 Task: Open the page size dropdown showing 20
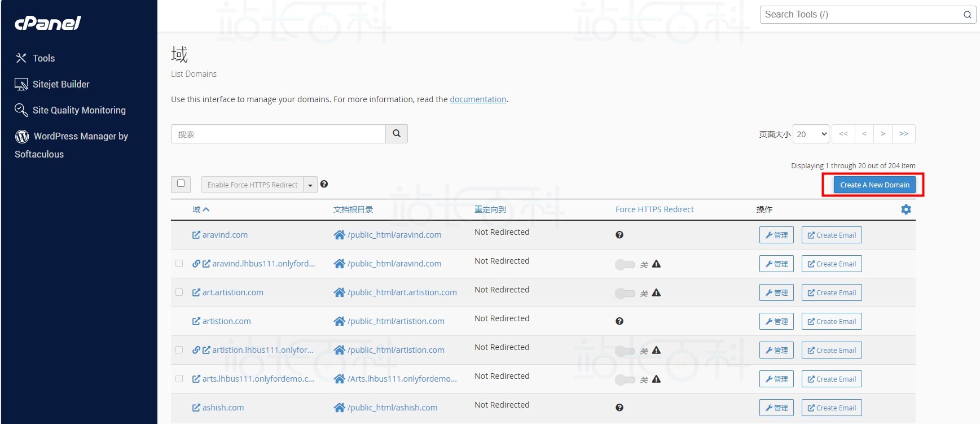(x=811, y=134)
